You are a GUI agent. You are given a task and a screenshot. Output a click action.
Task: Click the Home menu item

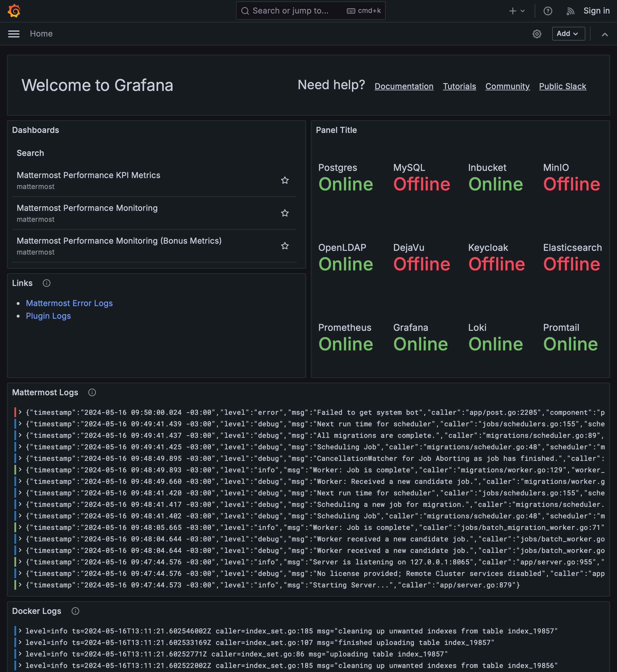[41, 34]
